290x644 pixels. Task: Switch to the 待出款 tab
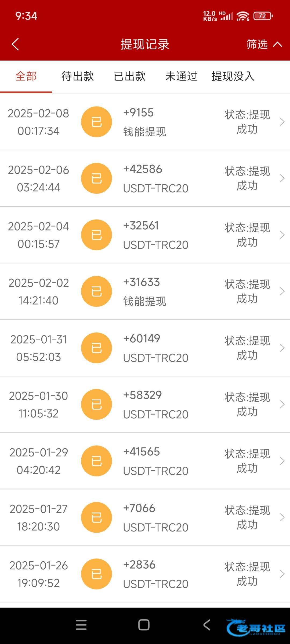(78, 76)
